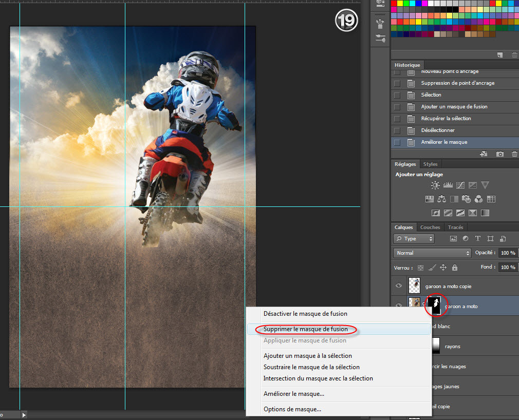Choose 'Supprimer le masque de fusion'
Image resolution: width=519 pixels, height=420 pixels.
[x=305, y=329]
